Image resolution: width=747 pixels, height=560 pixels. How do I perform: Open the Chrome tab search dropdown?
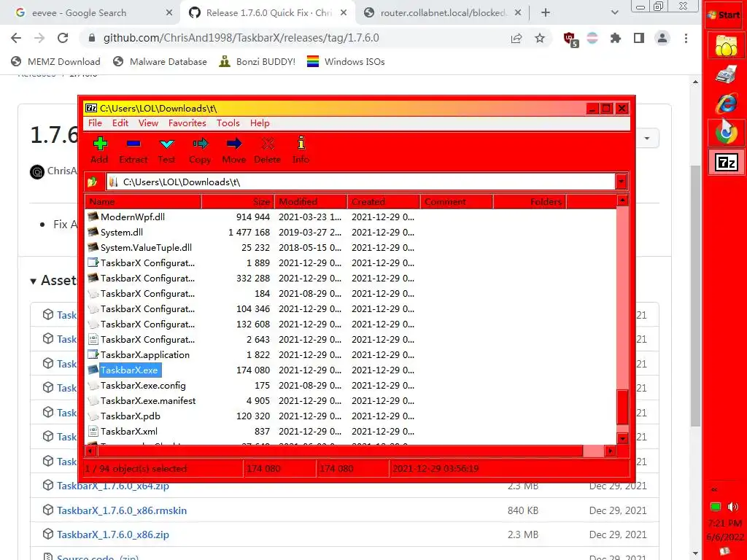[614, 13]
